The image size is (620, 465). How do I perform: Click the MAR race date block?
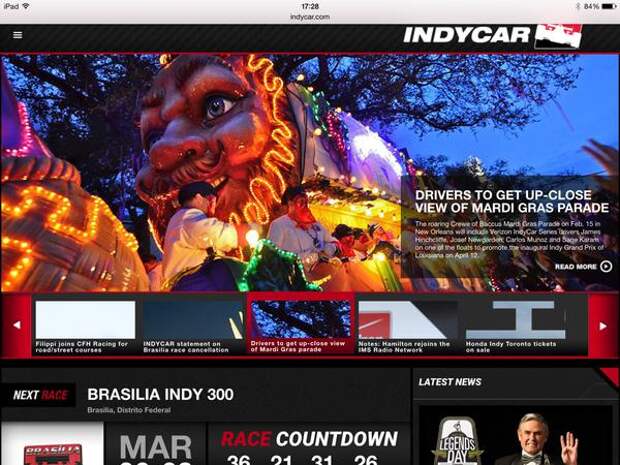point(156,444)
